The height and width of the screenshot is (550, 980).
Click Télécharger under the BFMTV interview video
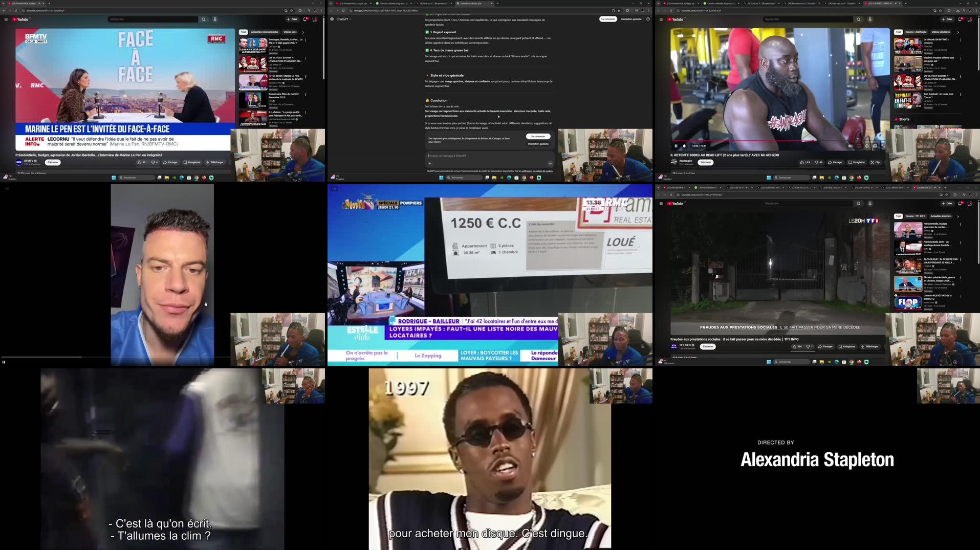point(215,162)
